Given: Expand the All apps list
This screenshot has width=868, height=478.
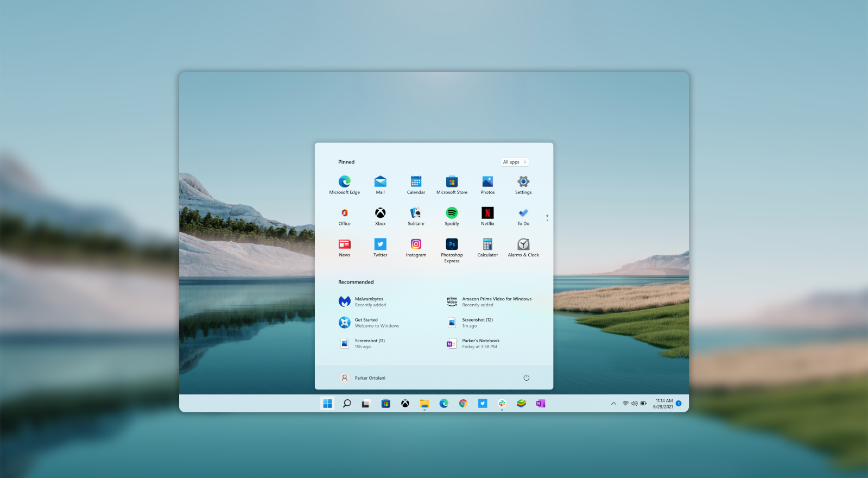Looking at the screenshot, I should click(514, 162).
